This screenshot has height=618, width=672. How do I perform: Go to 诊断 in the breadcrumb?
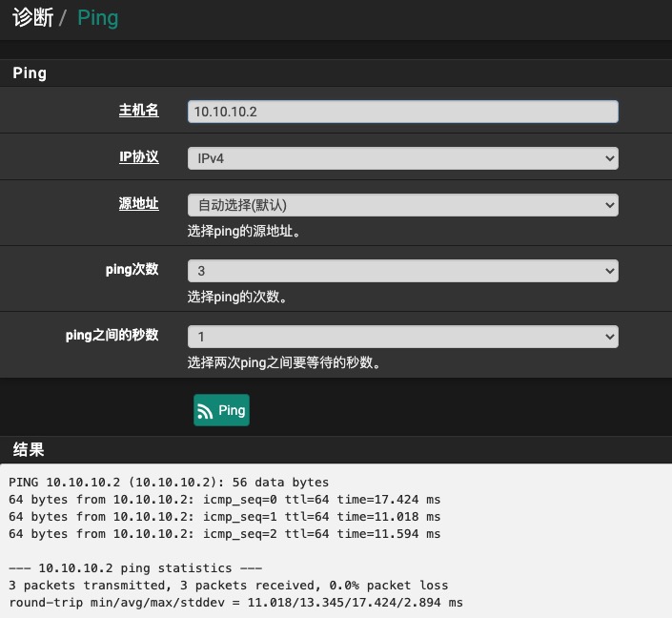click(32, 18)
